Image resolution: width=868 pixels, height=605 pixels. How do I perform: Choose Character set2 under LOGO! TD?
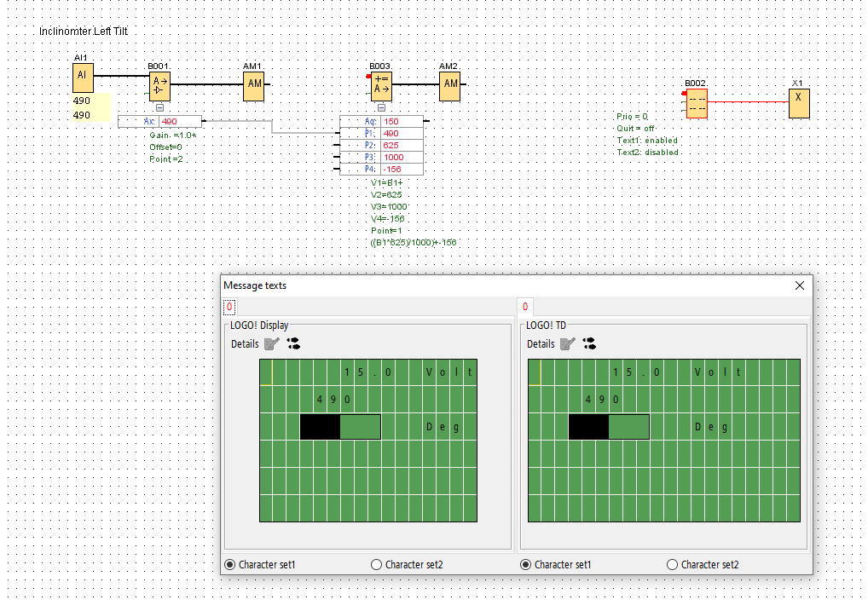(673, 564)
